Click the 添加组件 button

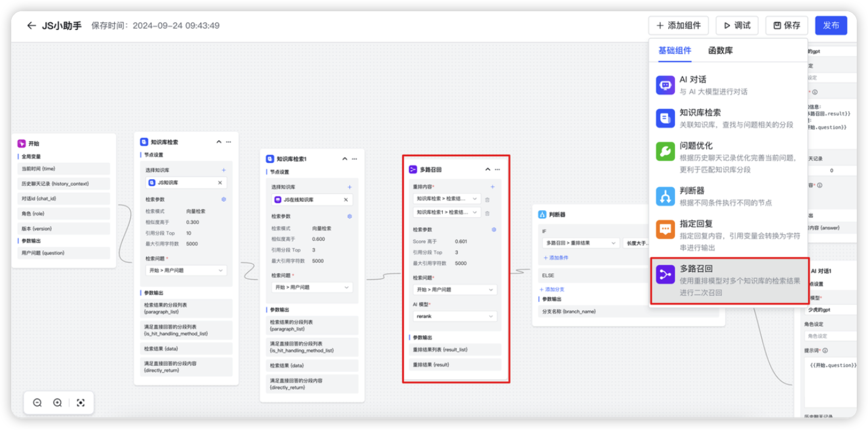point(678,25)
